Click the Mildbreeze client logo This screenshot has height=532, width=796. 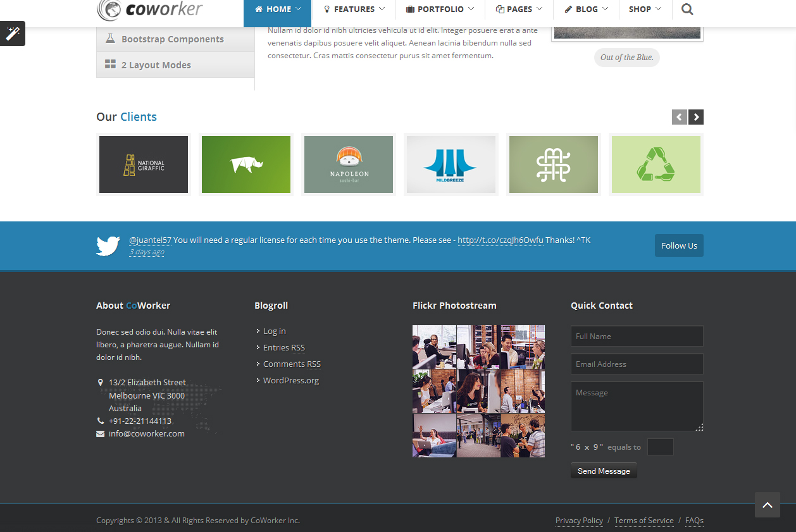click(x=451, y=164)
